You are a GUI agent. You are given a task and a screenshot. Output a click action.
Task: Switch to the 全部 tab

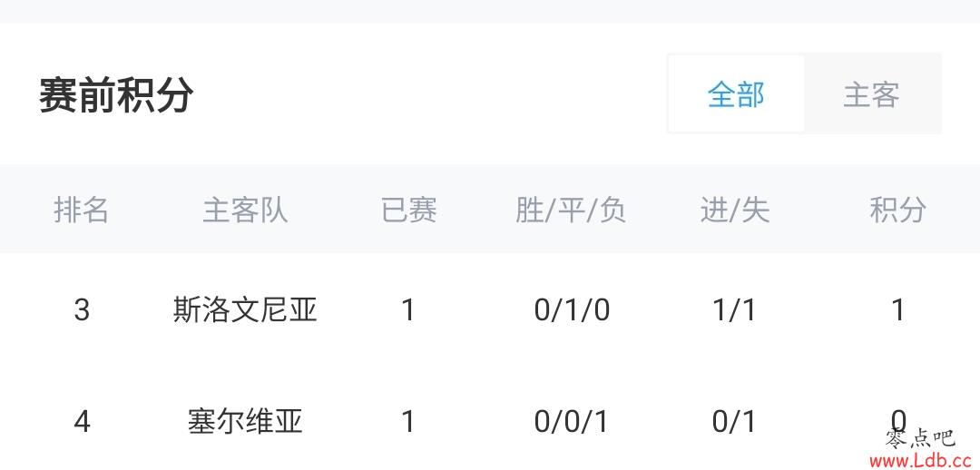point(736,94)
